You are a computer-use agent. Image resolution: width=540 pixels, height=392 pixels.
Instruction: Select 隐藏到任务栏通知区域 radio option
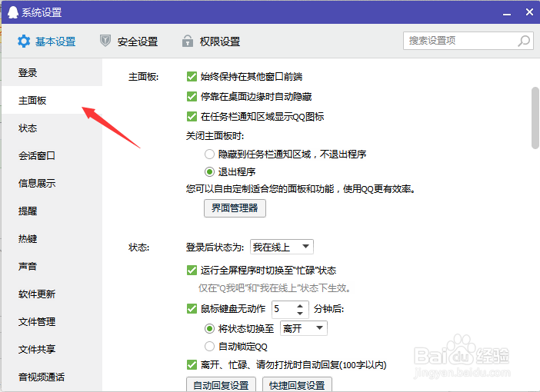pos(209,154)
